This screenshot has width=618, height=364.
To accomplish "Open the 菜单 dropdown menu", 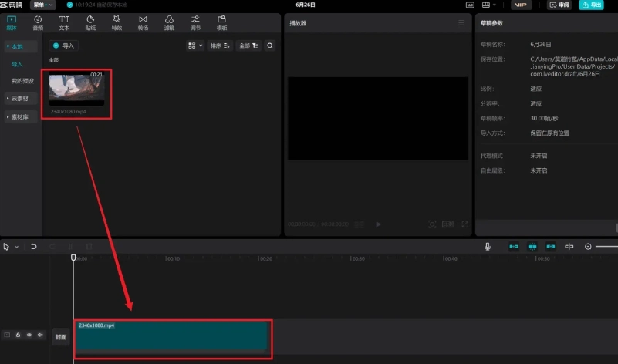I will (43, 5).
